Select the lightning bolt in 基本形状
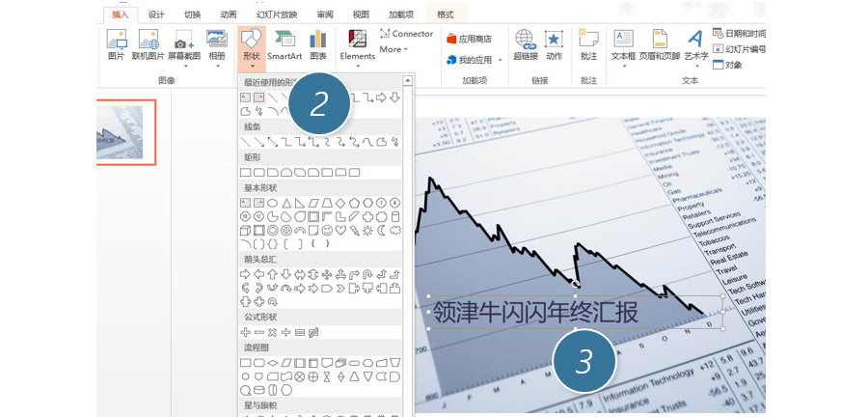Screen dimensions: 868x417 point(354,231)
